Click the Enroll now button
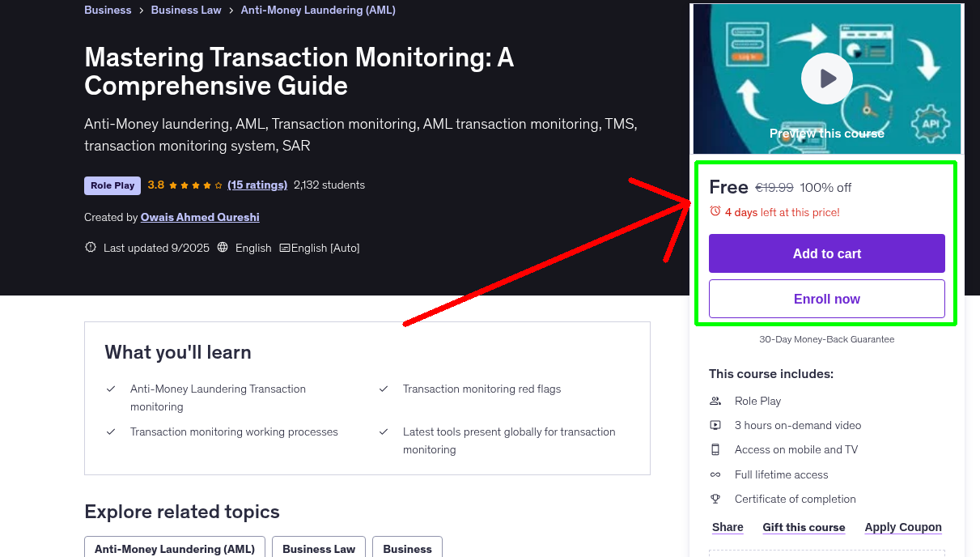The image size is (980, 557). [x=826, y=299]
